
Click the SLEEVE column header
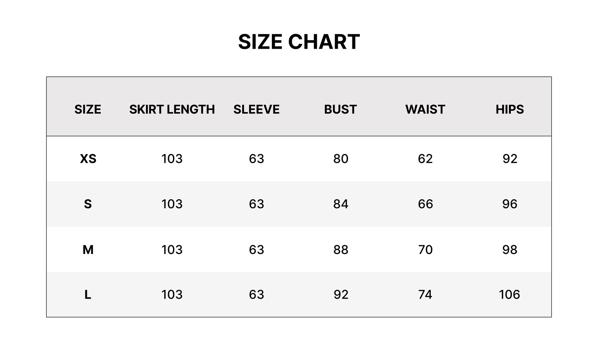pos(256,109)
